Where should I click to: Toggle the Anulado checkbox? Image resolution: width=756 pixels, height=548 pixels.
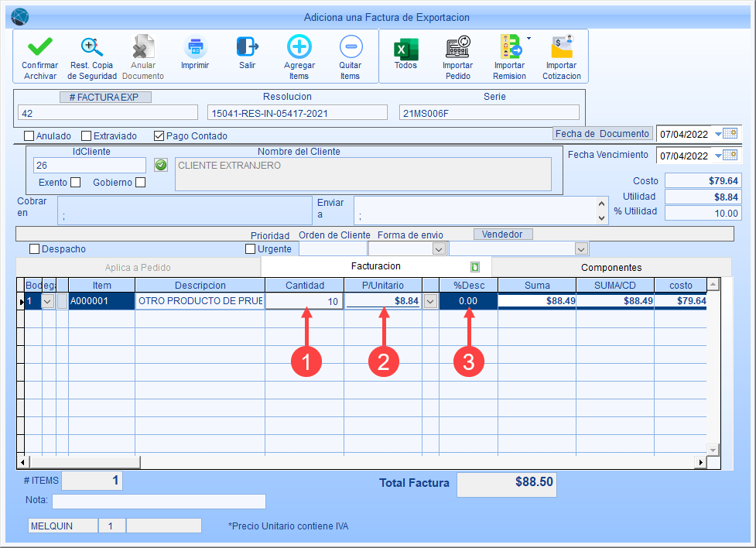coord(29,136)
